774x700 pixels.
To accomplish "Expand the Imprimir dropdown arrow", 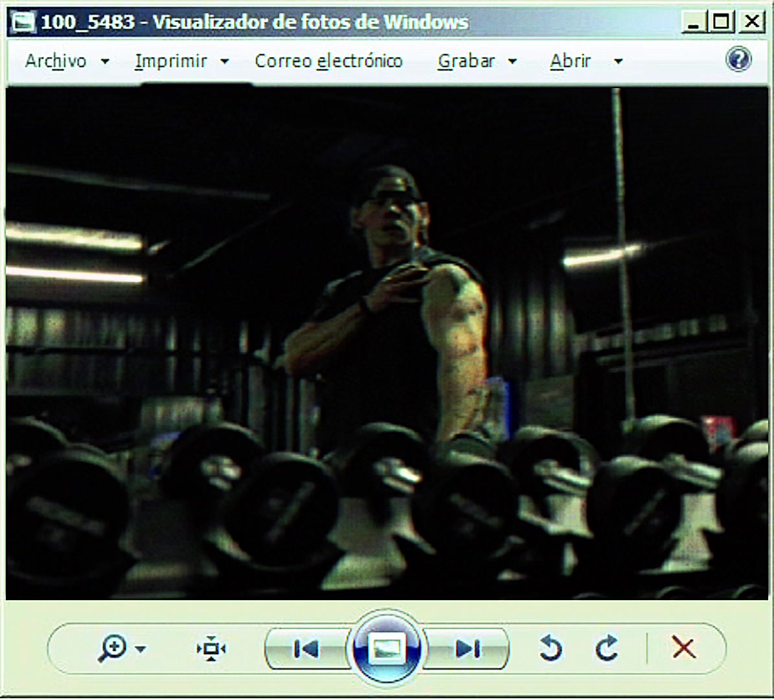I will [x=224, y=62].
